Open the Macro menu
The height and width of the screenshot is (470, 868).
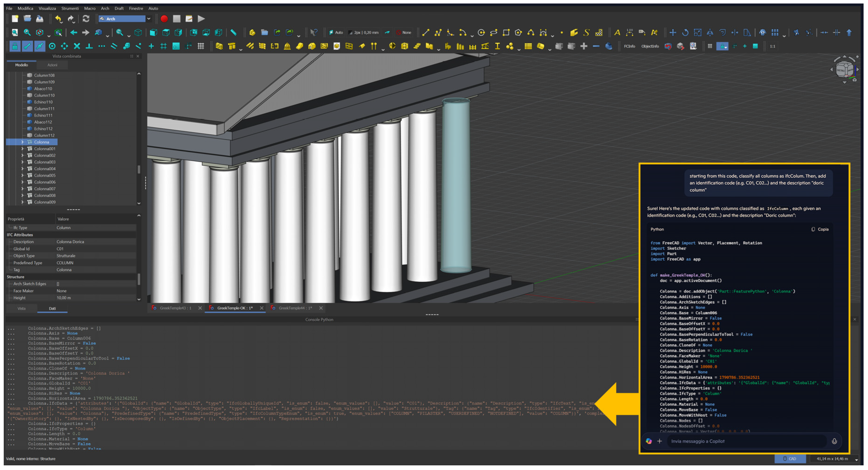pos(90,8)
